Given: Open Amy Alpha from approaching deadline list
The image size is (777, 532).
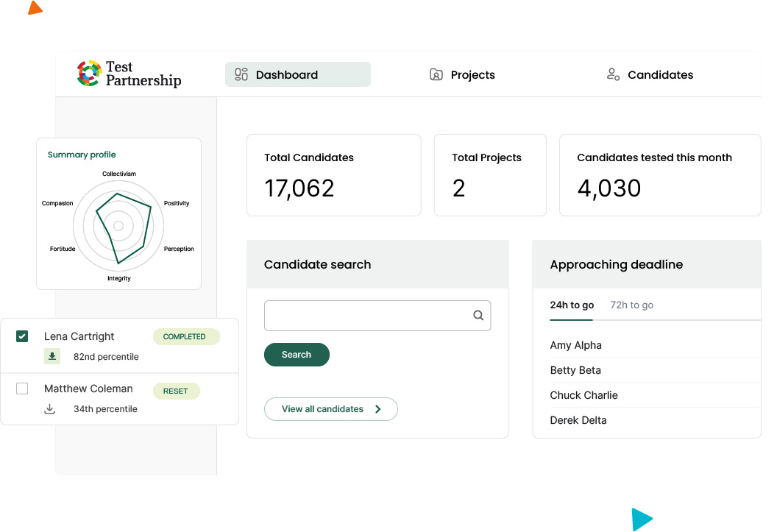Looking at the screenshot, I should pyautogui.click(x=575, y=345).
